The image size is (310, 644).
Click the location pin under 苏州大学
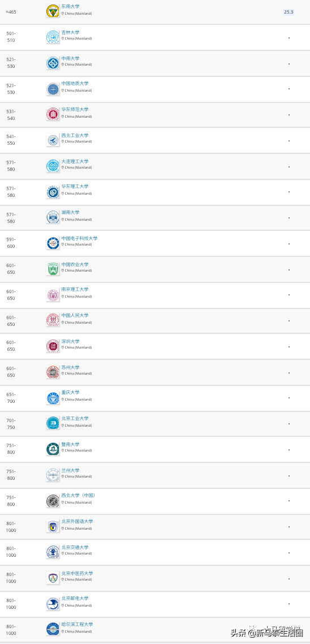click(63, 373)
